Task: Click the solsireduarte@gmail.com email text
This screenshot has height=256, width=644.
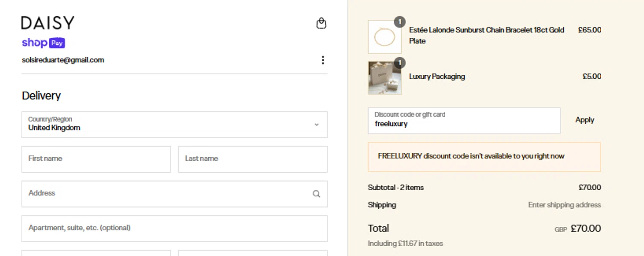Action: click(x=63, y=60)
